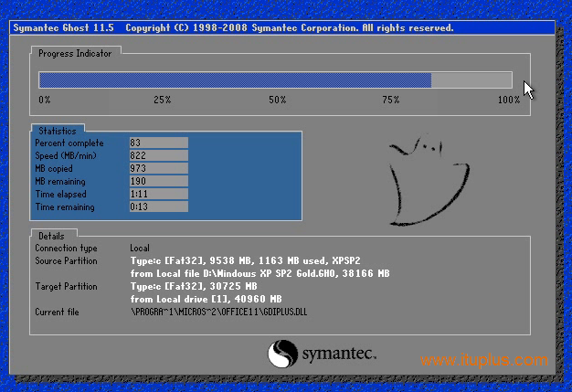Click the 'Current file' label
Image resolution: width=572 pixels, height=392 pixels.
point(57,312)
